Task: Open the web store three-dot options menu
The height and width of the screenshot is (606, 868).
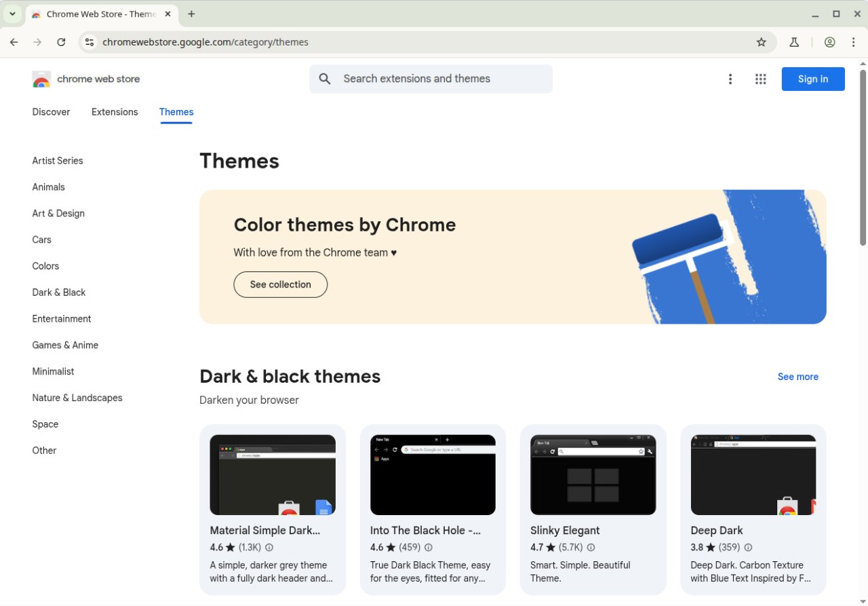Action: click(x=730, y=79)
